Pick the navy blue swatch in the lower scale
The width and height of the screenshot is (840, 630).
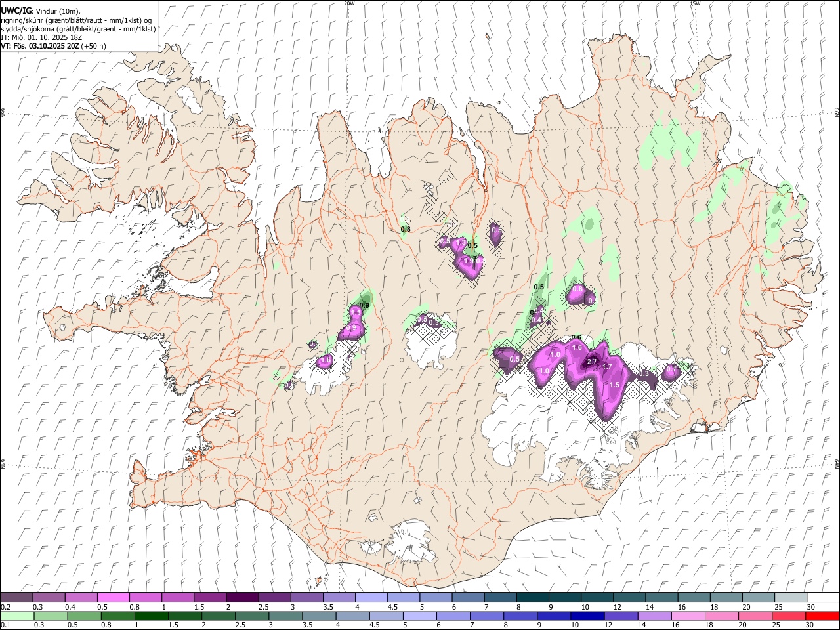pos(587,616)
